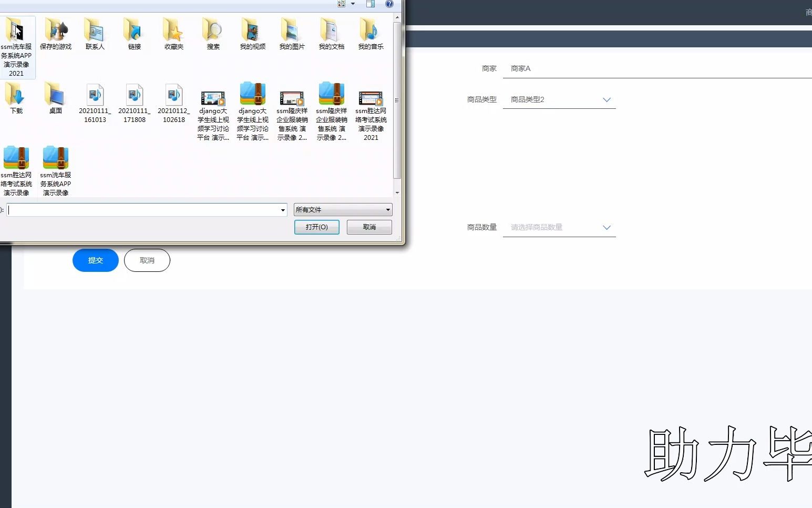Open the 我的文档 folder
Viewport: 812px width, 508px height.
click(331, 32)
